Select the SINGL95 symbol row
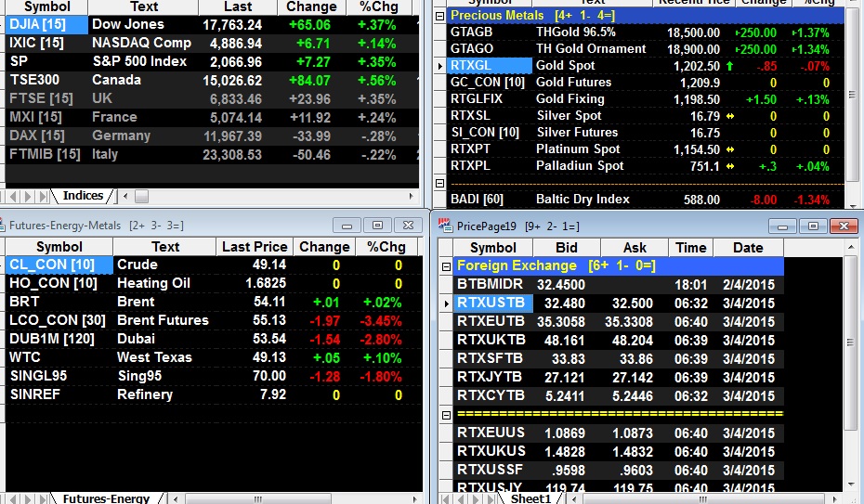 [x=214, y=376]
